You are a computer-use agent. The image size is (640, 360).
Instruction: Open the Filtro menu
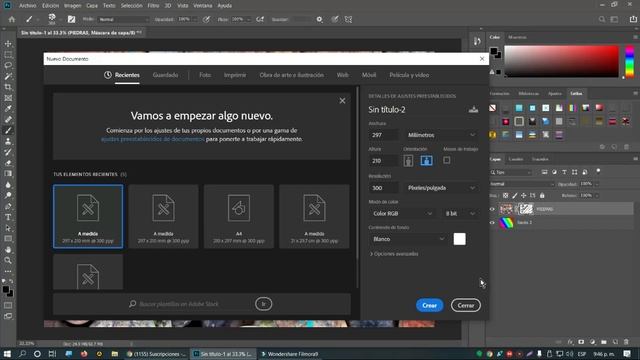click(x=153, y=6)
